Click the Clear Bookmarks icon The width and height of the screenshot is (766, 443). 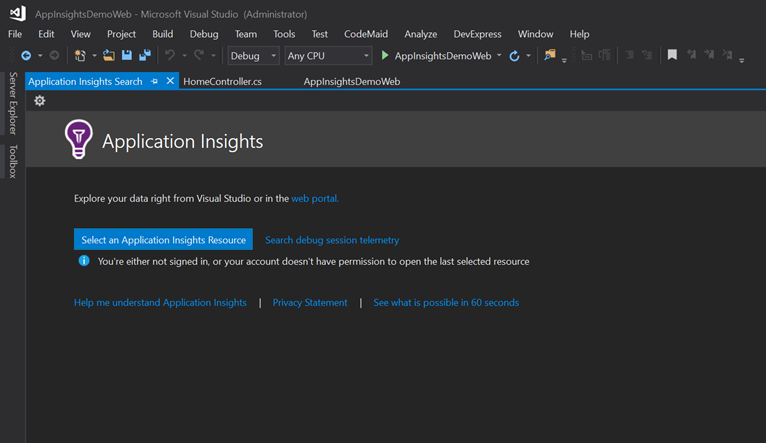click(727, 55)
